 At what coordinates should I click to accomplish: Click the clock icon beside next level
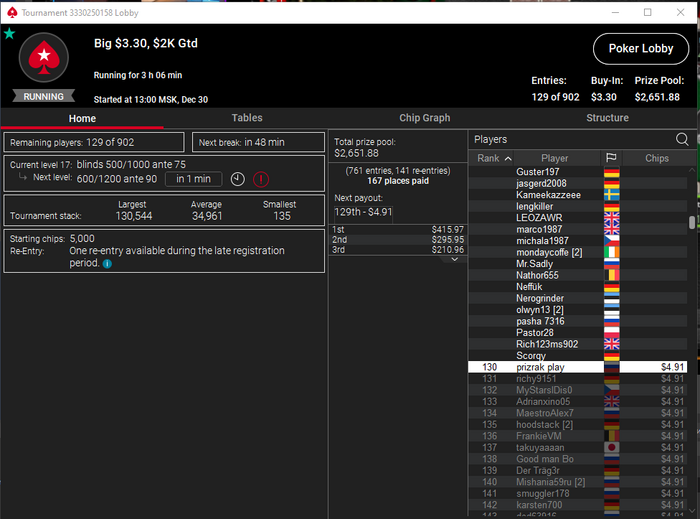point(238,179)
